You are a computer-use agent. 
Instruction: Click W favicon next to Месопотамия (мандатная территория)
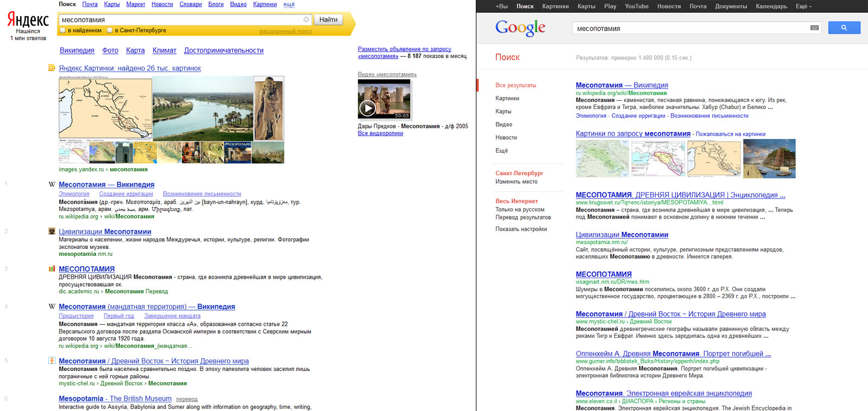coord(52,306)
